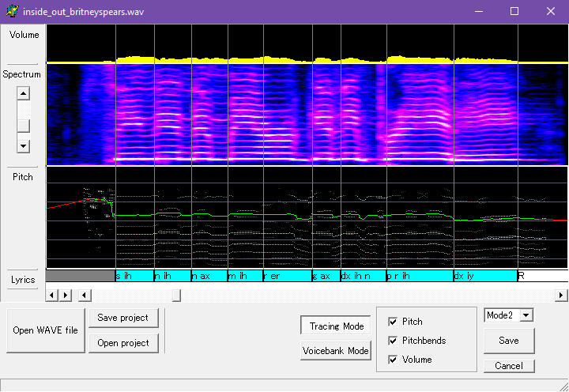Click the Spectrum scroll down arrow
569x392 pixels.
pyautogui.click(x=23, y=146)
